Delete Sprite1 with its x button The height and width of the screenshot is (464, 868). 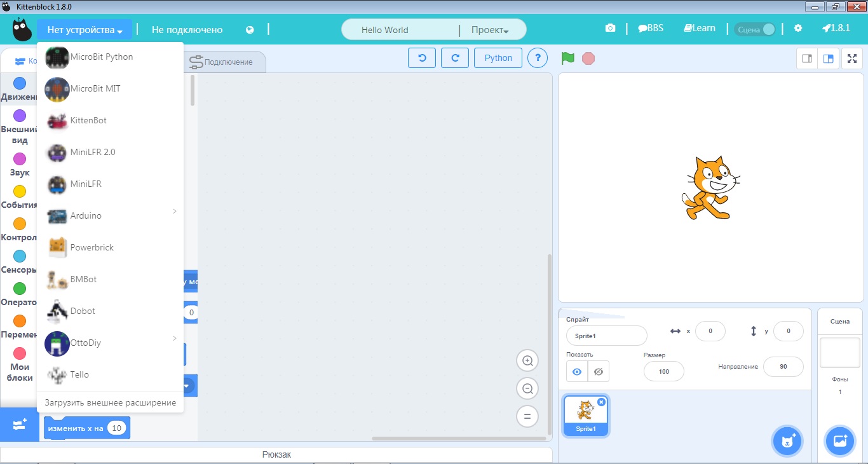pos(602,402)
